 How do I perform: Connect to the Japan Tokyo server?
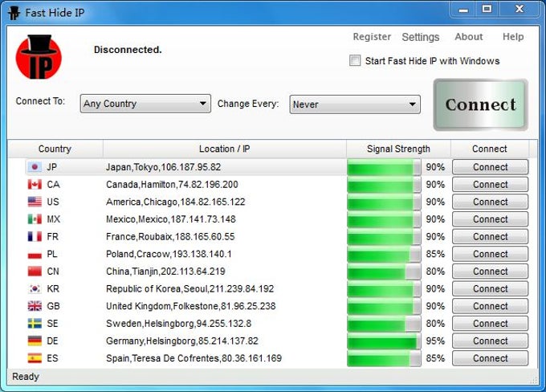(490, 167)
